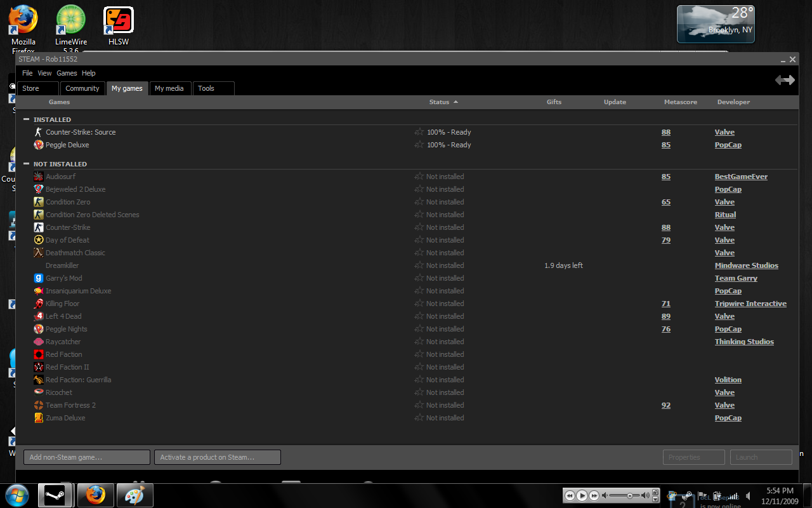Screen dimensions: 812x508
Task: Adjust the taskbar media player volume slider
Action: [629, 495]
